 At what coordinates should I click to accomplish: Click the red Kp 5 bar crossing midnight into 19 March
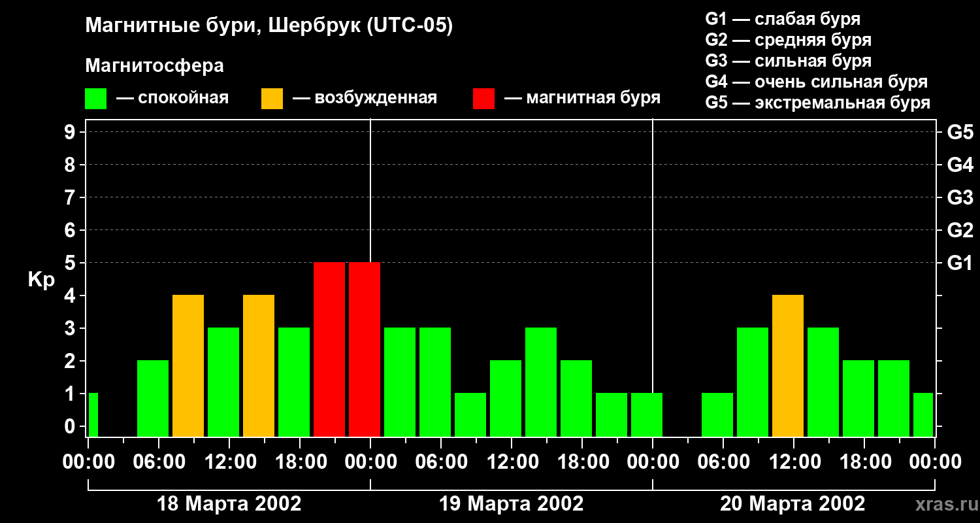click(x=365, y=349)
